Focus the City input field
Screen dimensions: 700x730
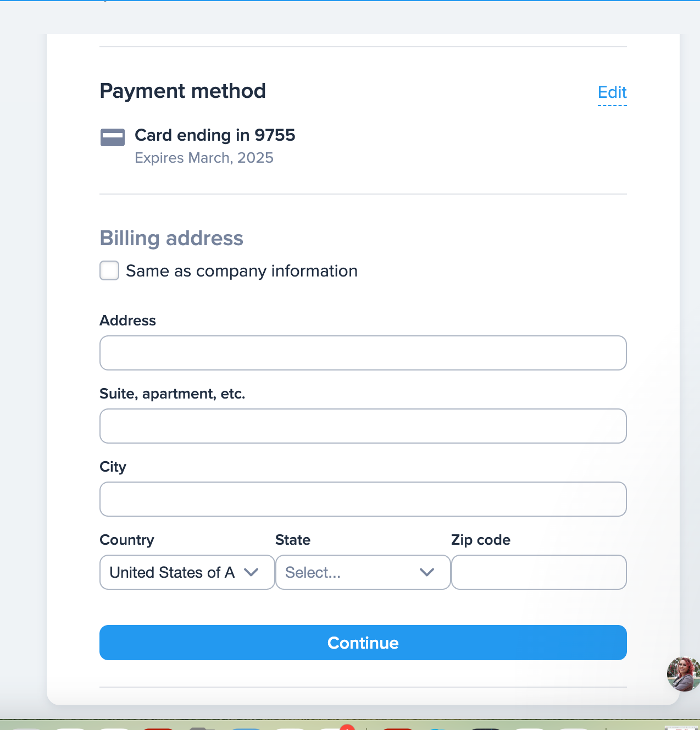coord(363,499)
